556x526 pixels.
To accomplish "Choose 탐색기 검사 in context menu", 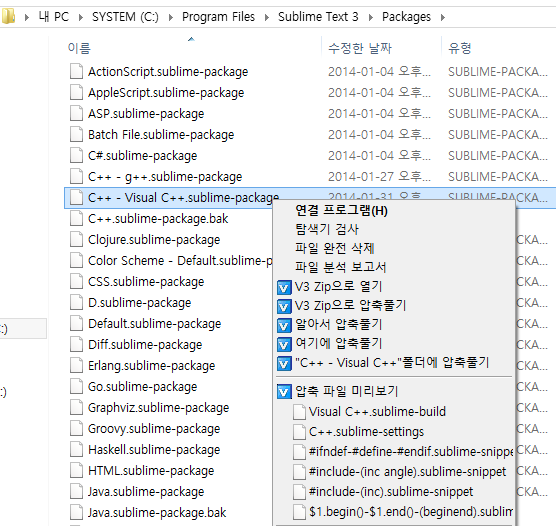I will pyautogui.click(x=327, y=229).
